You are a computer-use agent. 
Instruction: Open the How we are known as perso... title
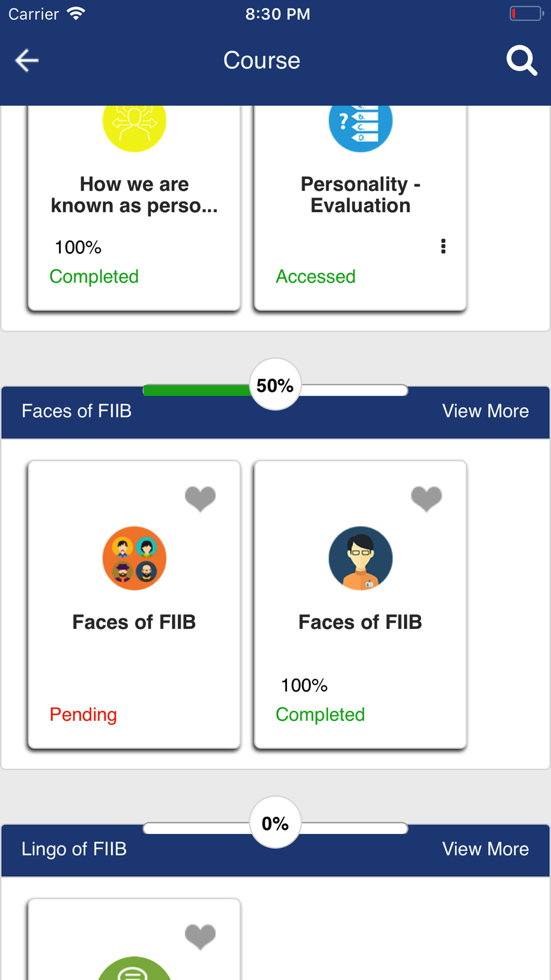pyautogui.click(x=134, y=195)
